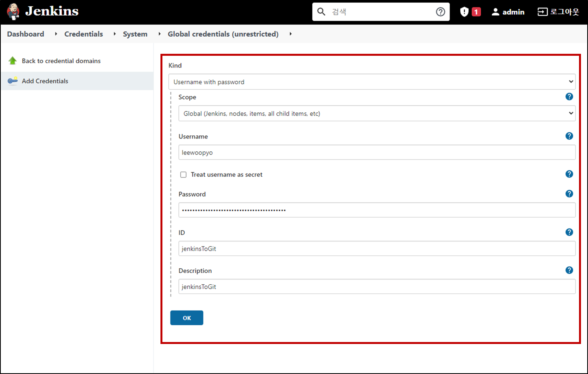Expand the arrow after Credentials breadcrumb
Viewport: 588px width, 374px height.
coord(114,34)
